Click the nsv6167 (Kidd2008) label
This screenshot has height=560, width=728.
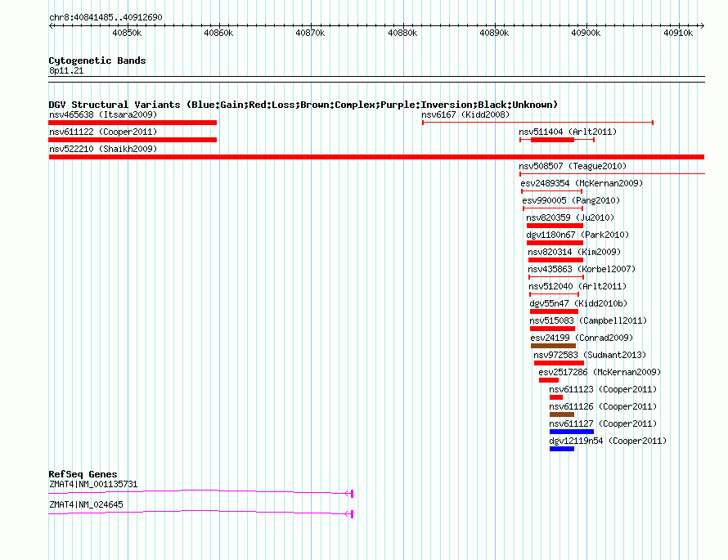tap(465, 114)
